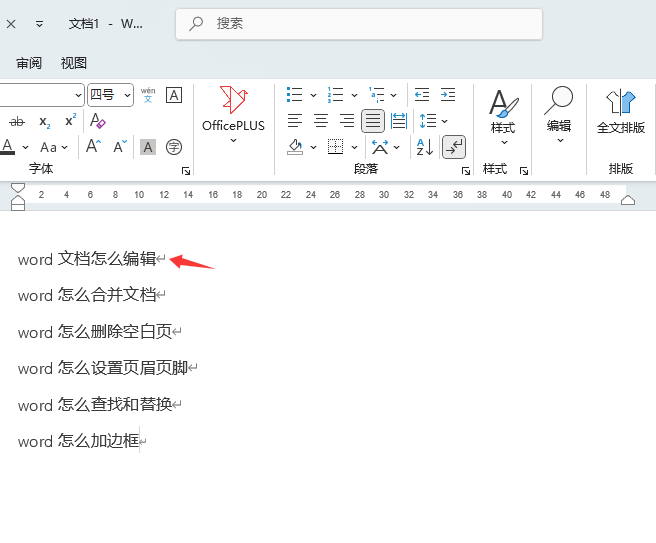Screen dimensions: 656x543
Task: Expand the numbering style dropdown arrow
Action: tap(354, 95)
